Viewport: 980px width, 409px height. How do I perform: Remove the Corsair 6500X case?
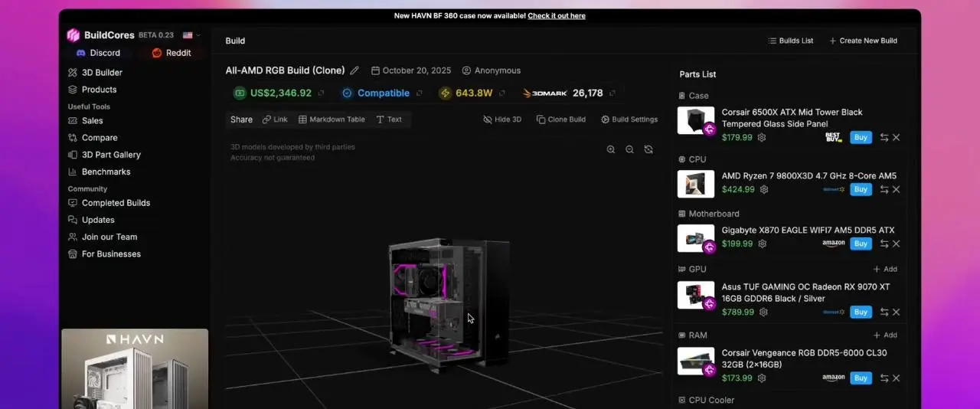pos(897,138)
